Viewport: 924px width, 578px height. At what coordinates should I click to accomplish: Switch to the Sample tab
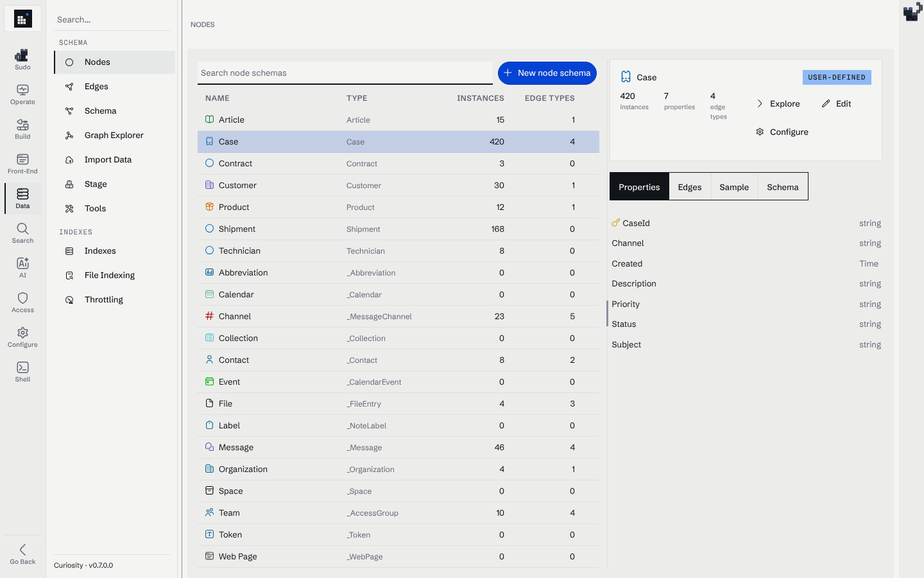point(734,187)
